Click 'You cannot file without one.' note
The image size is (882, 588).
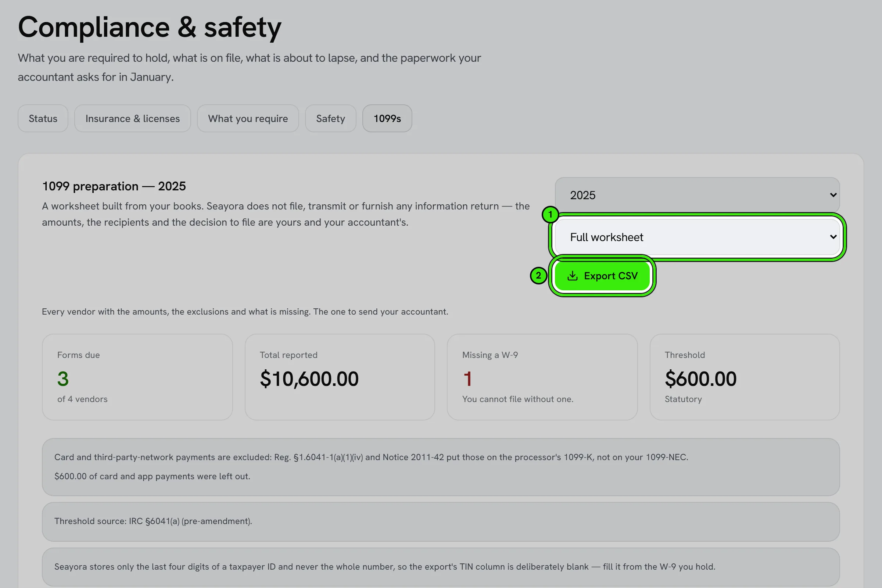click(517, 399)
